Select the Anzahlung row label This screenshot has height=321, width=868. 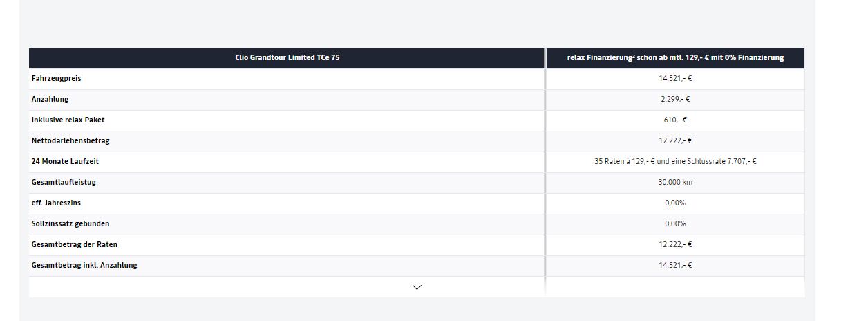point(50,100)
